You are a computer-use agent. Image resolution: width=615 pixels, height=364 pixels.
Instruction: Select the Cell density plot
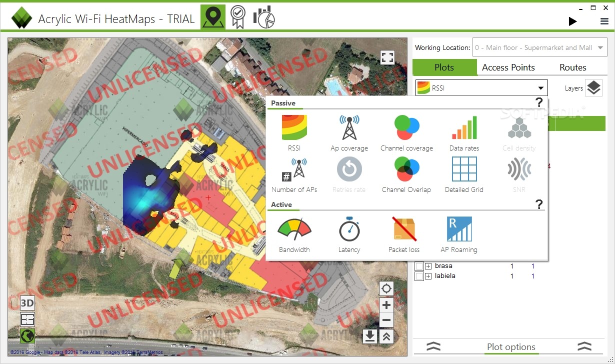click(519, 128)
